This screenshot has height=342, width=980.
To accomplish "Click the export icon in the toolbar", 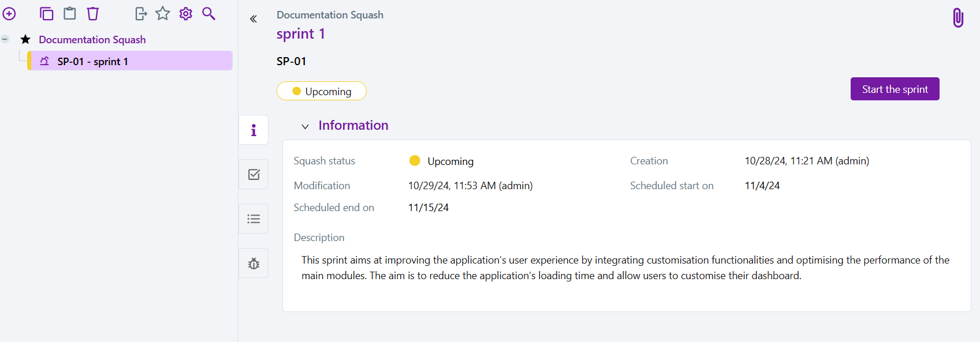I will (141, 13).
